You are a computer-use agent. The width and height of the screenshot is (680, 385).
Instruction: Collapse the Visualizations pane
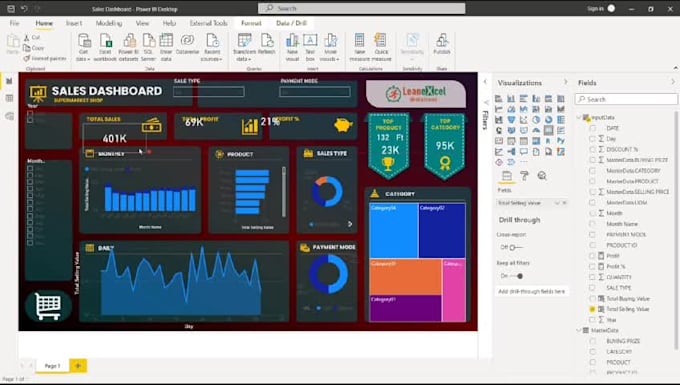pos(566,82)
